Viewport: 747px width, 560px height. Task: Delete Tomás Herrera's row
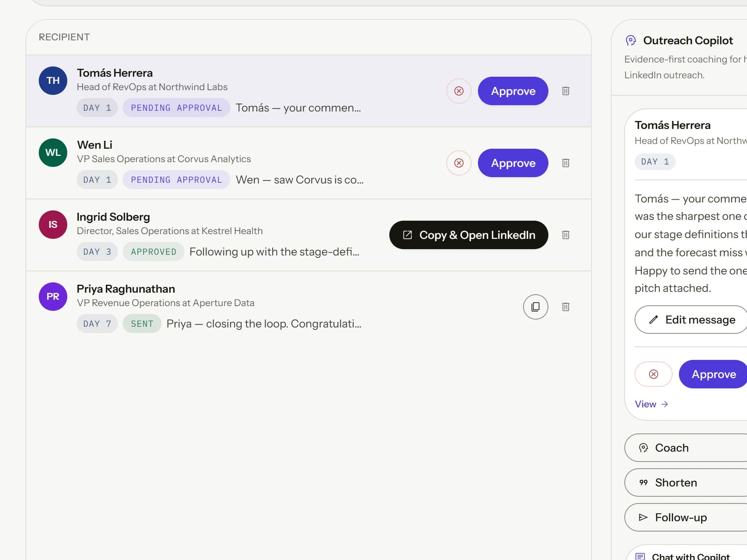pos(566,91)
